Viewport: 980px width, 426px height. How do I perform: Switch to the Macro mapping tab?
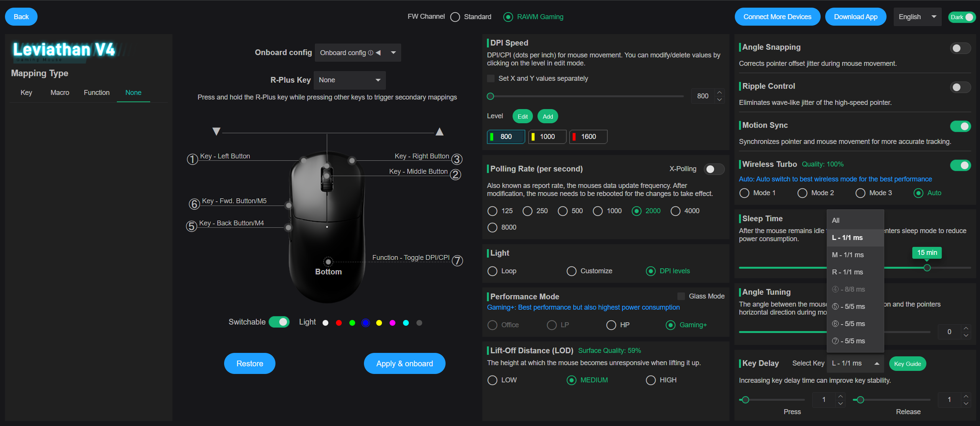pyautogui.click(x=60, y=93)
